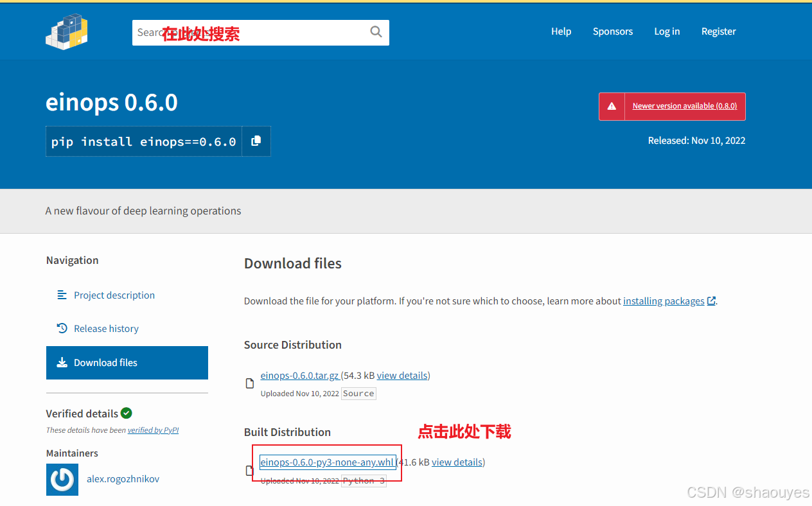Open the Sponsors page
Screen dimensions: 812x506
point(613,31)
